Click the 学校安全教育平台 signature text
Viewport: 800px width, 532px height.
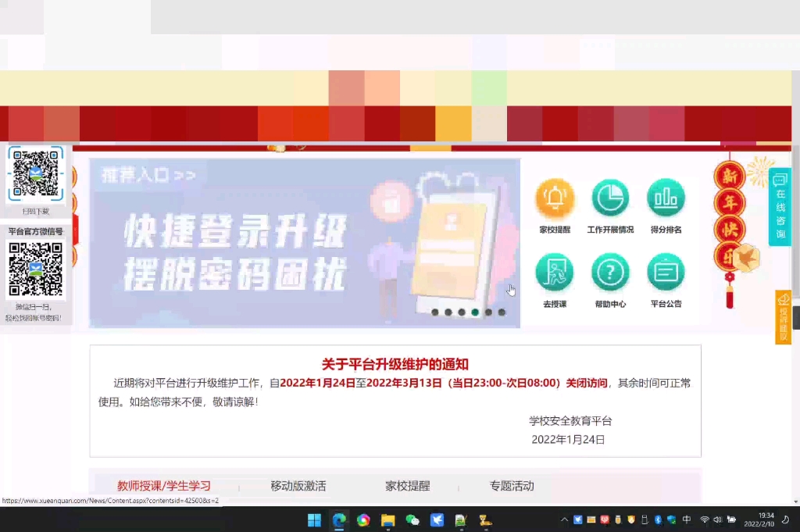point(570,421)
